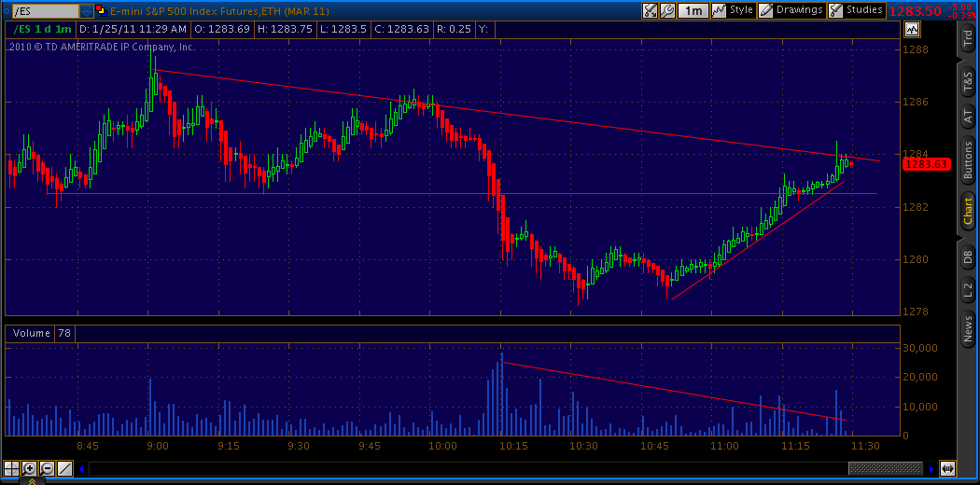This screenshot has width=980, height=485.
Task: Open the DB side tab
Action: (x=967, y=256)
